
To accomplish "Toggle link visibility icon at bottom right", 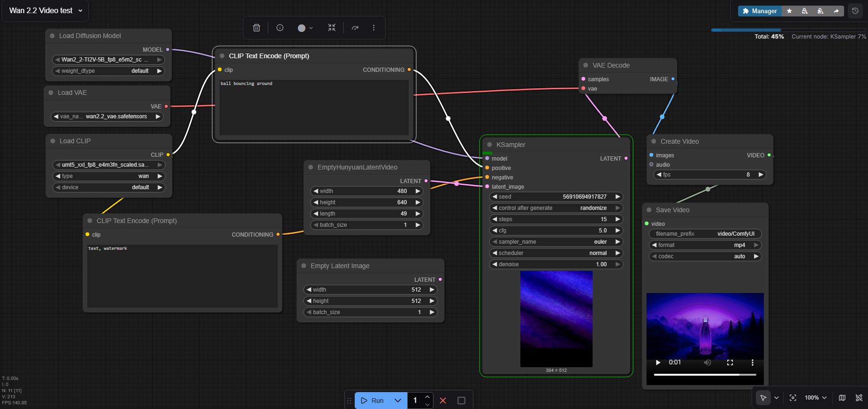I will (859, 398).
